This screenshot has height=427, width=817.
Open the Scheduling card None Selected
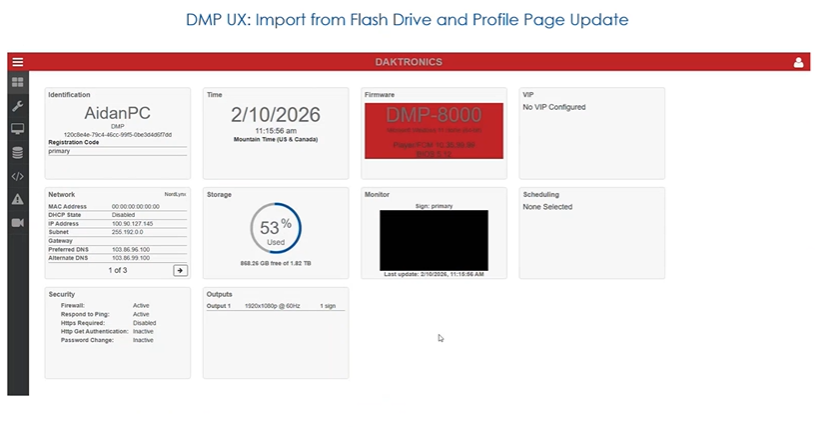[x=592, y=233]
